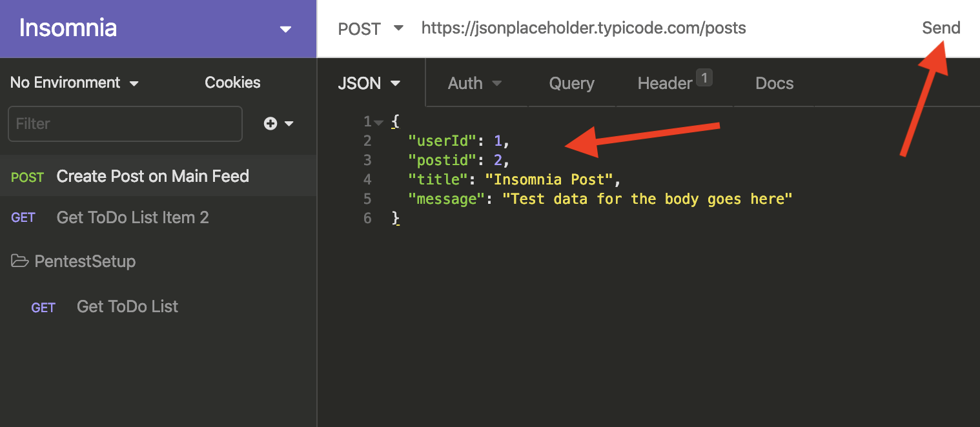Image resolution: width=980 pixels, height=427 pixels.
Task: Switch to the Docs tab
Action: point(773,83)
